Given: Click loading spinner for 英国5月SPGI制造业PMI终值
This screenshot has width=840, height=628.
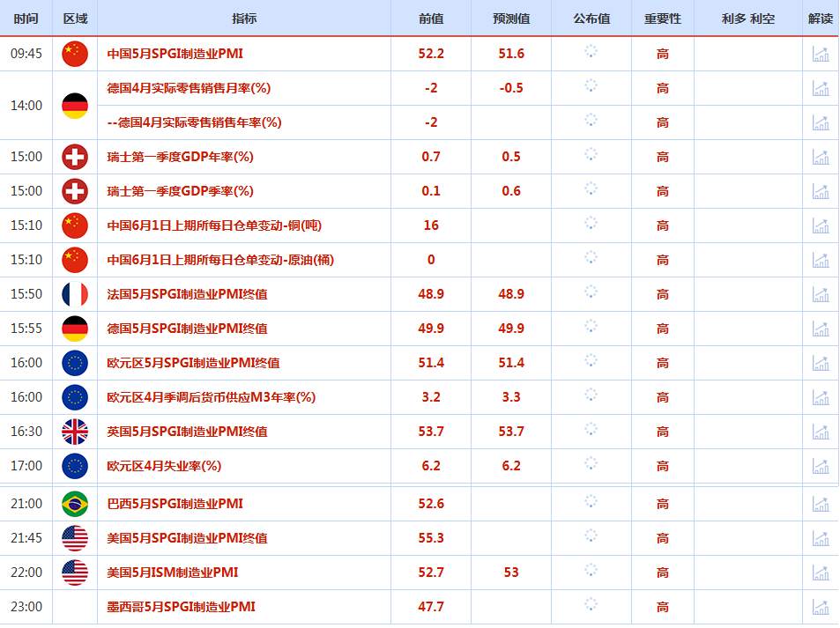Looking at the screenshot, I should (x=591, y=429).
